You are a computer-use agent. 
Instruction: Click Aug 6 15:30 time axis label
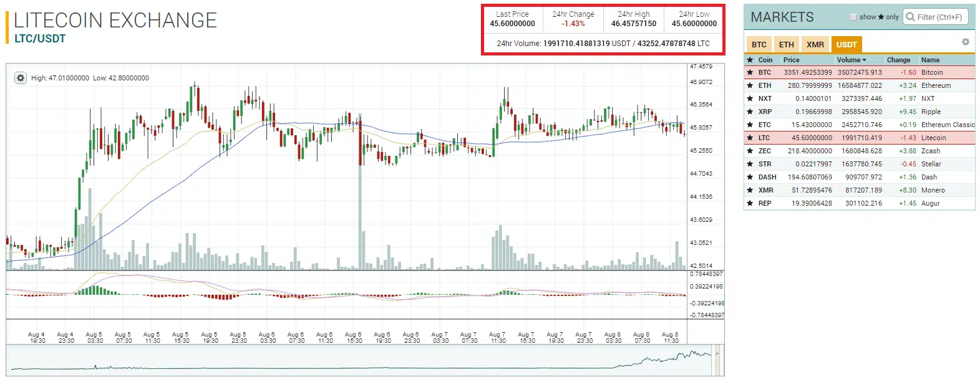354,338
